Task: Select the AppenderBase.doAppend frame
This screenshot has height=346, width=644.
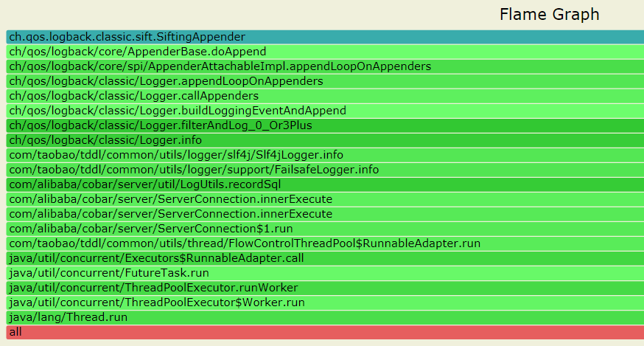Action: tap(325, 52)
